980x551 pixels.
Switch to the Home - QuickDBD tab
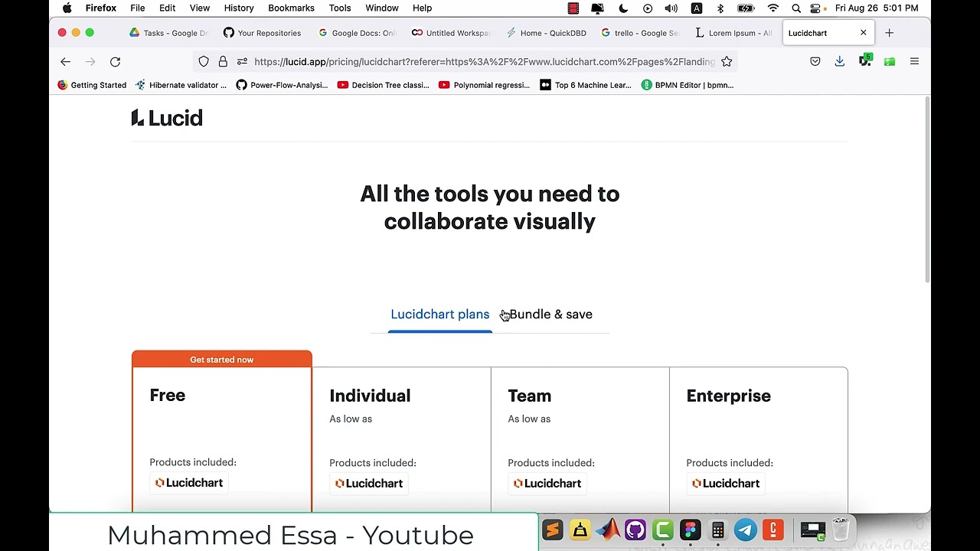click(x=545, y=33)
